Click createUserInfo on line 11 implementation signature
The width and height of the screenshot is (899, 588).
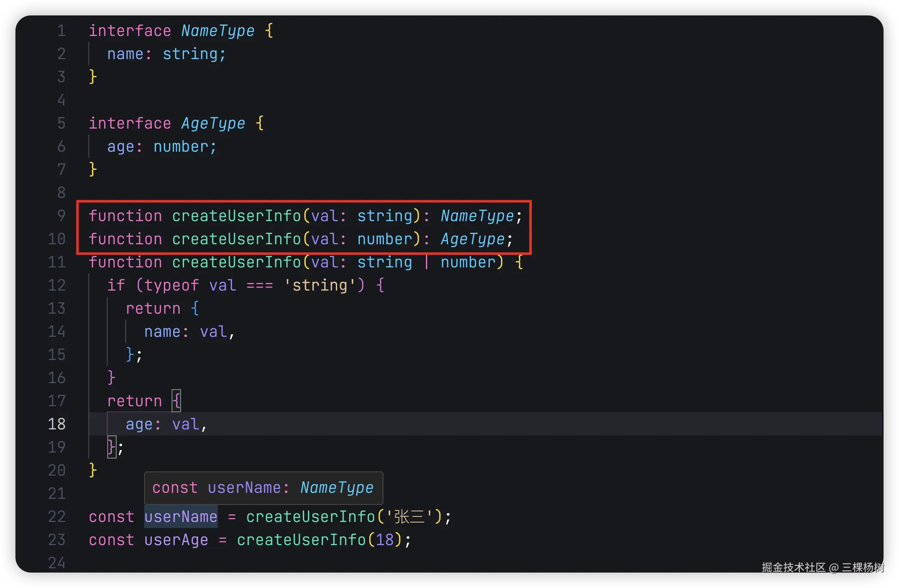pyautogui.click(x=236, y=262)
